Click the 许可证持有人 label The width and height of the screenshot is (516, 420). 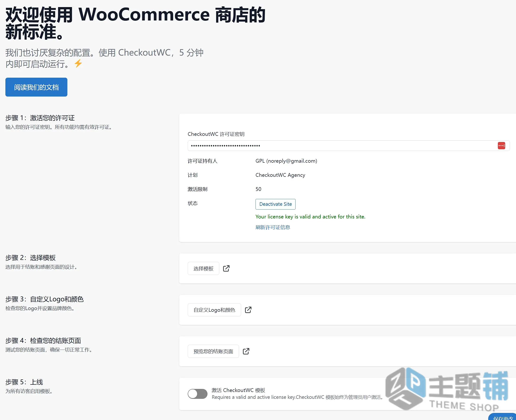coord(203,161)
